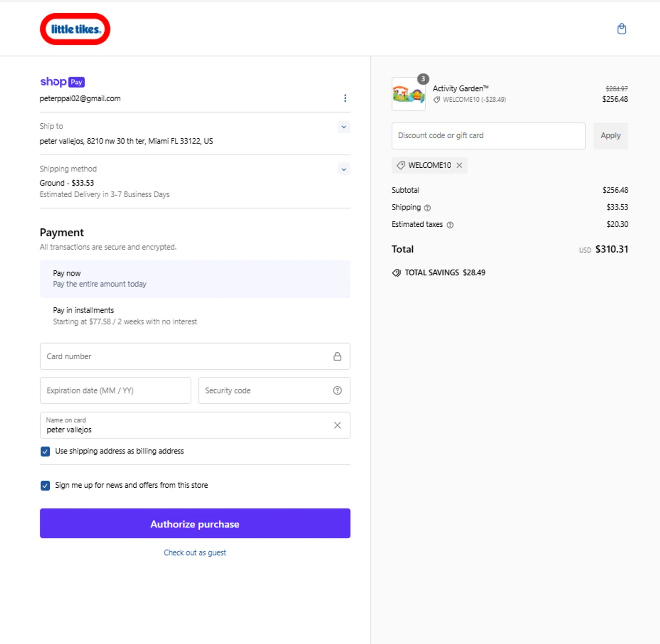Viewport: 660px width, 644px height.
Task: Click the Discount code or gift card field
Action: pos(488,136)
